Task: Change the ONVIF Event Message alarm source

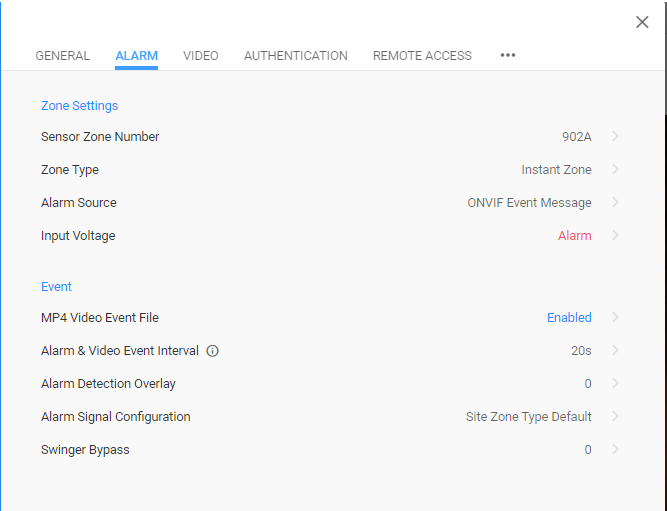Action: click(529, 203)
